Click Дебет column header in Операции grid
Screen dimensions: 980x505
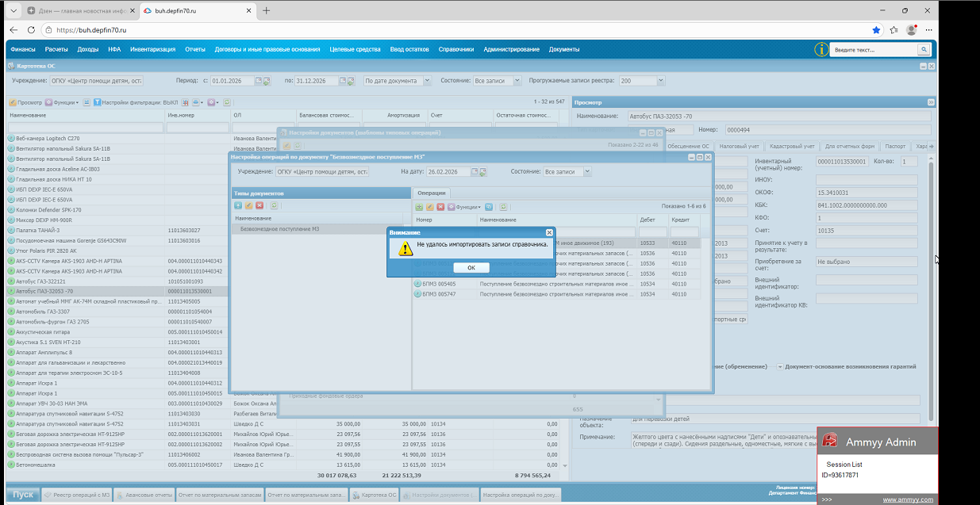point(652,219)
